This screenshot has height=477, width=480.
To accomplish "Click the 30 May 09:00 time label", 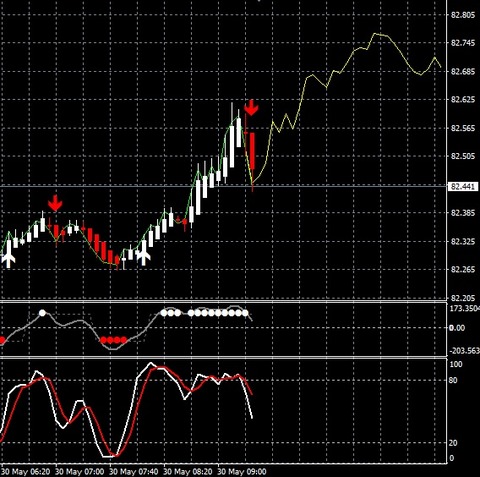I will [x=242, y=472].
